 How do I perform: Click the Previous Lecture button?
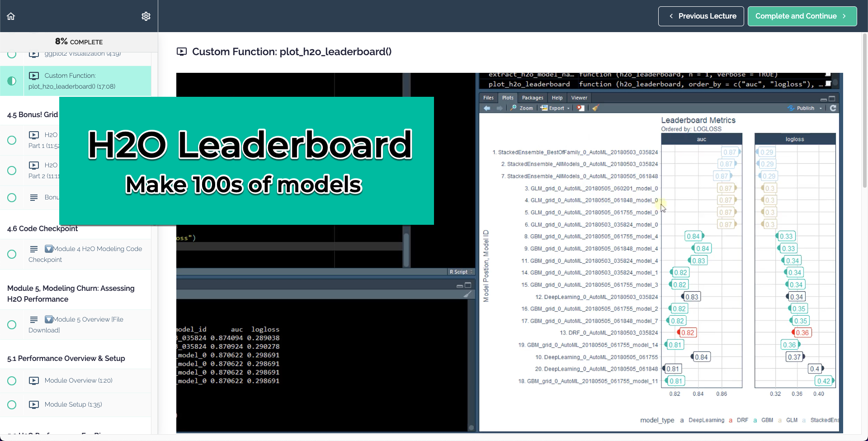coord(701,16)
